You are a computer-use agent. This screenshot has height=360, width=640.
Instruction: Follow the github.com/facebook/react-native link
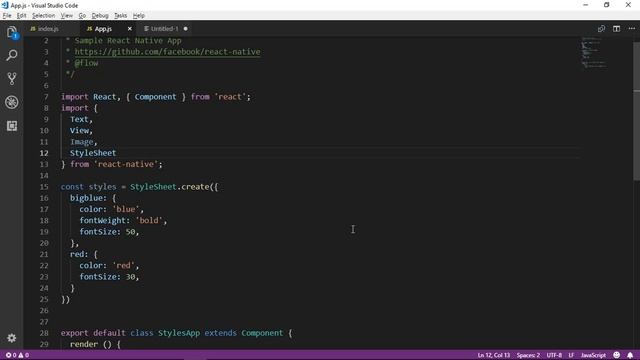(167, 52)
